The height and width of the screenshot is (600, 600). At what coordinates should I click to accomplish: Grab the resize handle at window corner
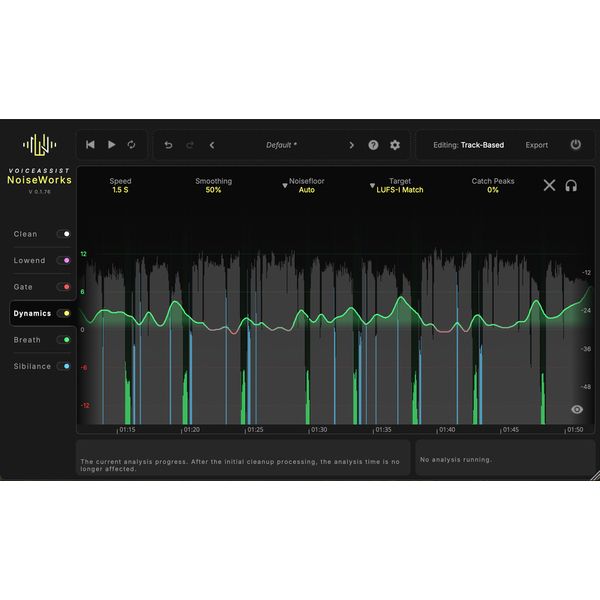(x=595, y=476)
